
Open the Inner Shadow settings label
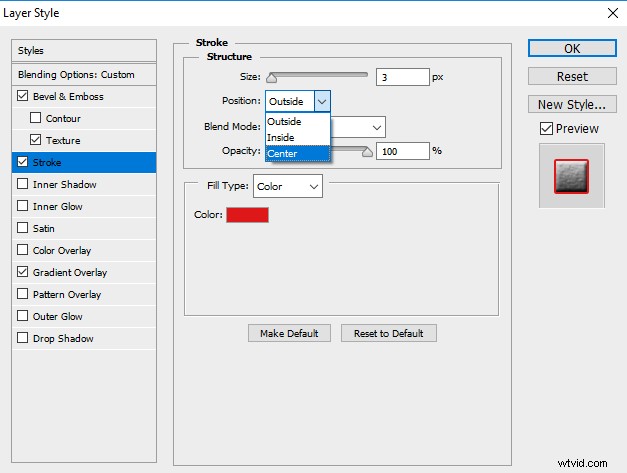[x=64, y=184]
